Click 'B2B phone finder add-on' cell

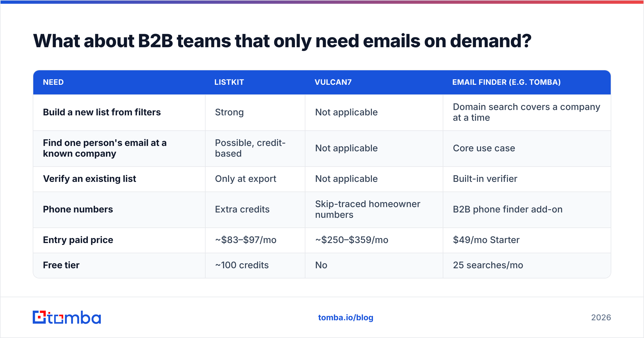pyautogui.click(x=508, y=209)
